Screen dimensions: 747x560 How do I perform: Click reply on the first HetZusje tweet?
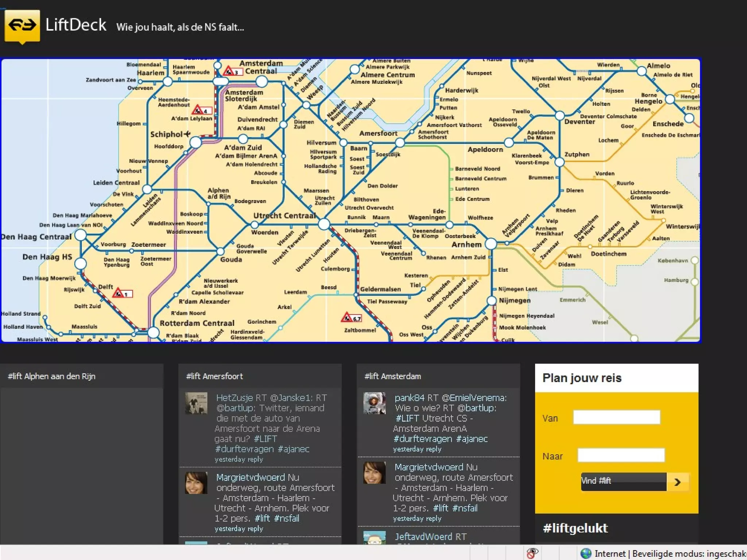tap(255, 459)
